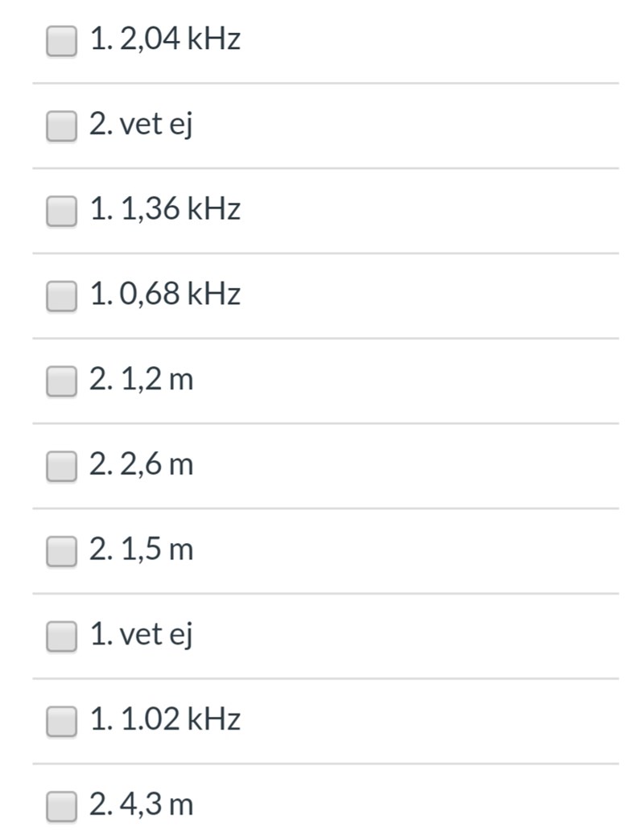Enable the 1. 1,36 kHz checkbox

point(61,211)
